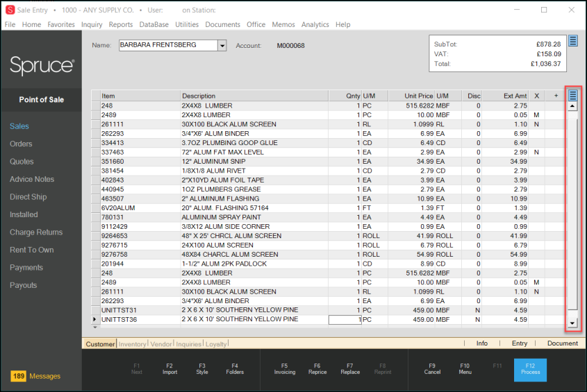Select Rent To Own in the sidebar
Screen dimensions: 587x392
(x=31, y=250)
